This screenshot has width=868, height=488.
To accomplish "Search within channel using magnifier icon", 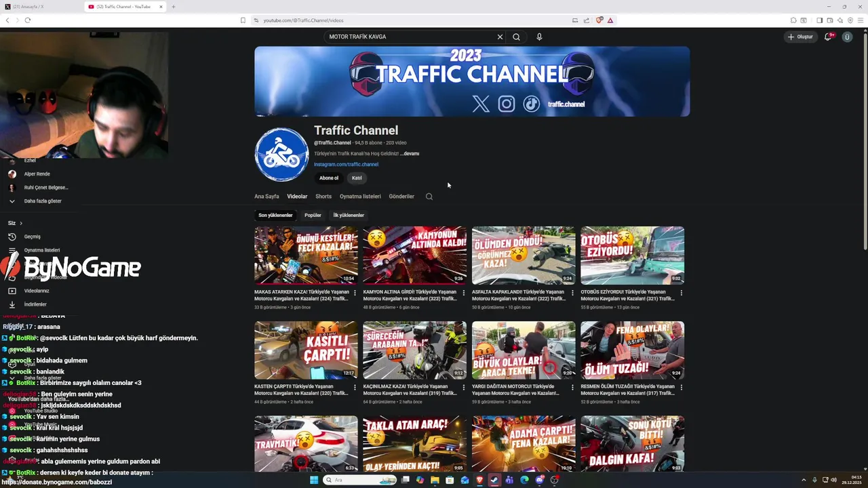I will click(429, 197).
